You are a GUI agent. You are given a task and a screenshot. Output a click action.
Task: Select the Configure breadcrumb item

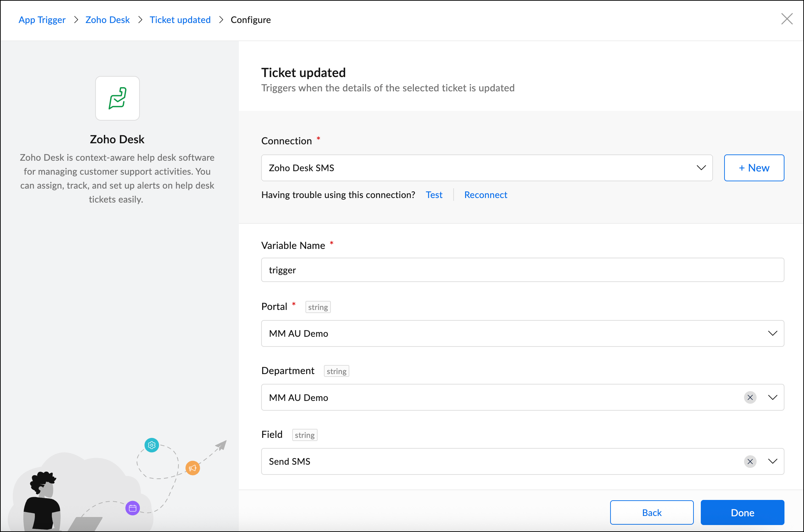tap(251, 20)
